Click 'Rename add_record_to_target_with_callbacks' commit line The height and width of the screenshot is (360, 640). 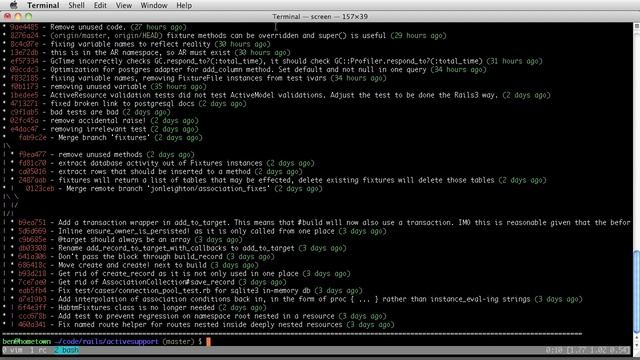pos(176,249)
